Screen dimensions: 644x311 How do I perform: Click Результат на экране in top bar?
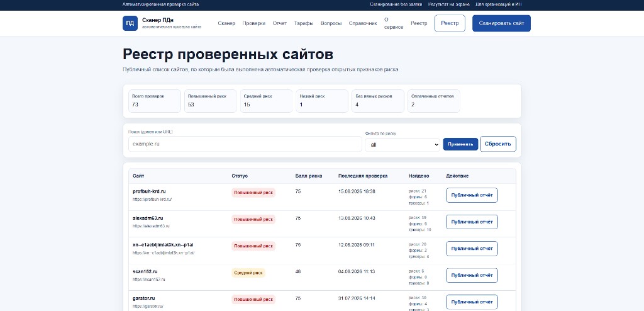point(448,4)
